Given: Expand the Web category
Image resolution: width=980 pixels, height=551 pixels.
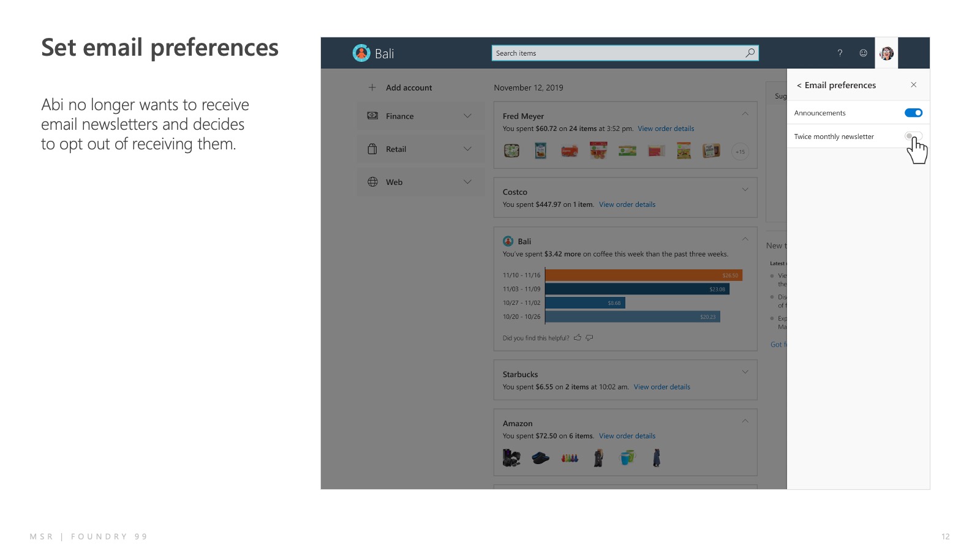Looking at the screenshot, I should [467, 182].
